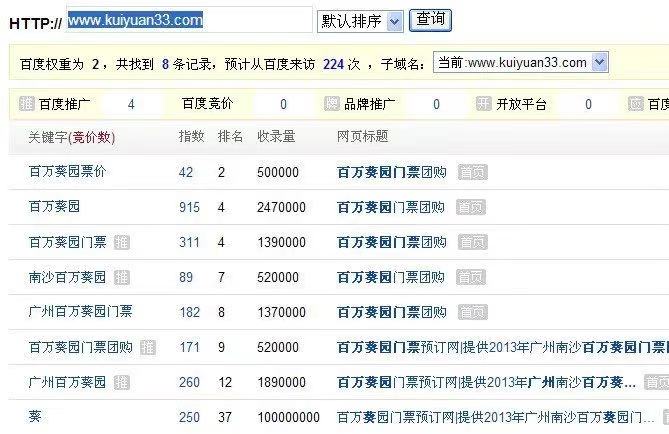Click 推 badge next to 百万葵园门票团购
The width and height of the screenshot is (669, 434).
(148, 347)
